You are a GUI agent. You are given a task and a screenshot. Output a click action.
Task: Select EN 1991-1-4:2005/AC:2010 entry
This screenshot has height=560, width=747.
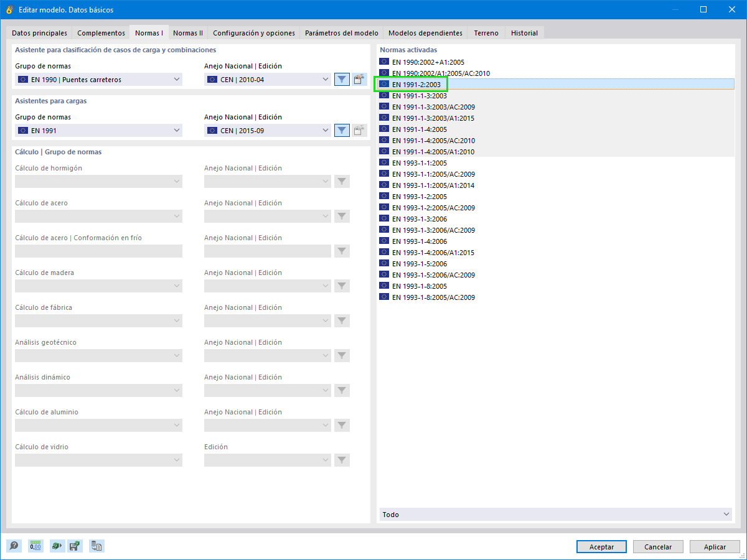(556, 141)
